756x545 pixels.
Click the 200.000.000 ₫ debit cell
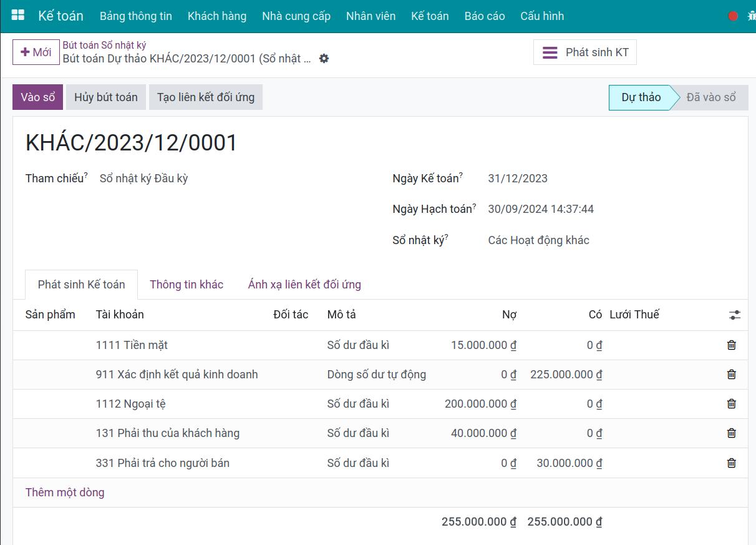pyautogui.click(x=480, y=404)
